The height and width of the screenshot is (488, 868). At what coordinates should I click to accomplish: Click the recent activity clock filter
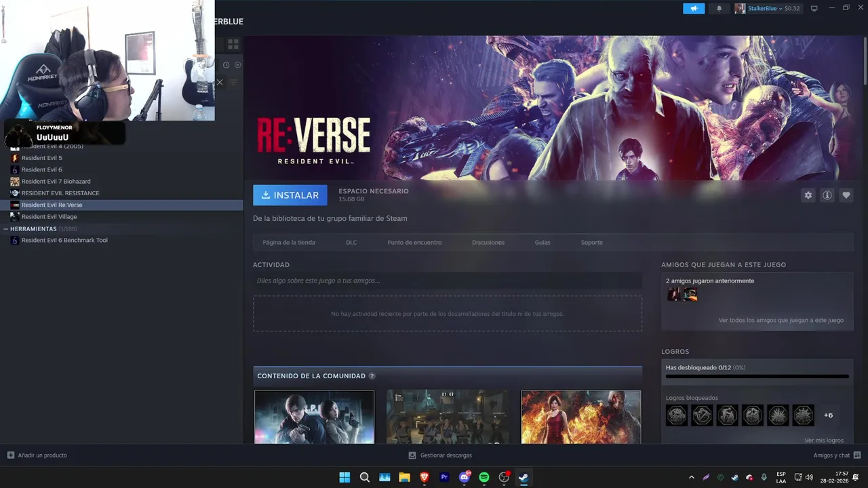pos(226,65)
